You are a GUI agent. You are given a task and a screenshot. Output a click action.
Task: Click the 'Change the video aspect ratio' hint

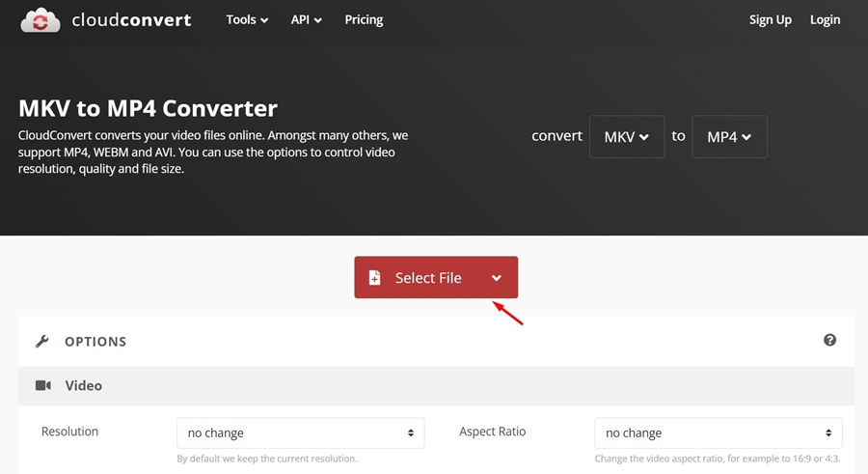point(718,459)
